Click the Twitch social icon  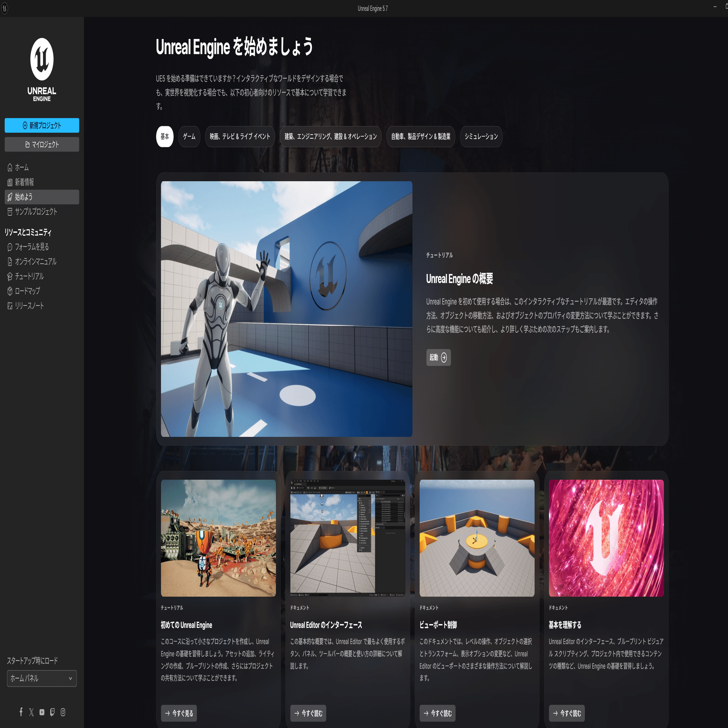click(x=52, y=709)
